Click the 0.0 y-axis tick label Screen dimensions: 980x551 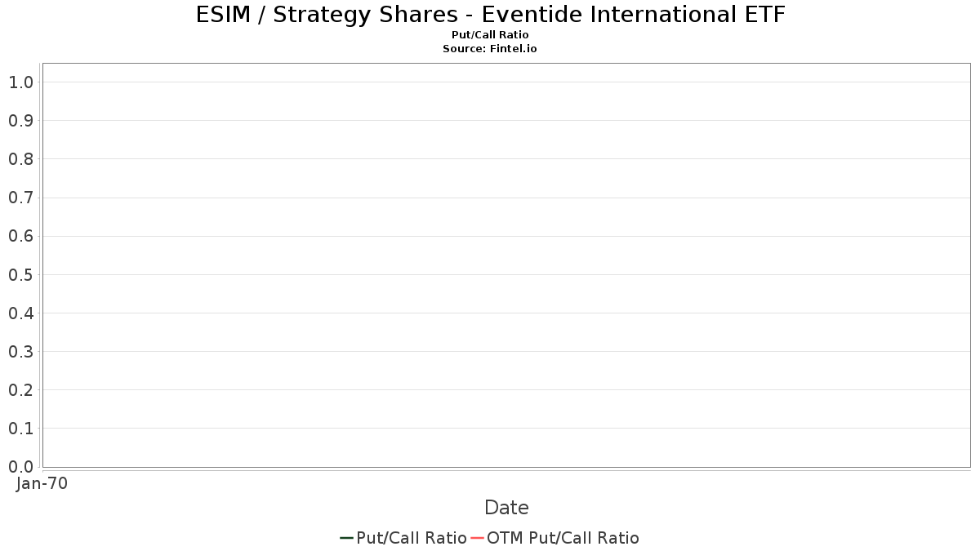20,467
